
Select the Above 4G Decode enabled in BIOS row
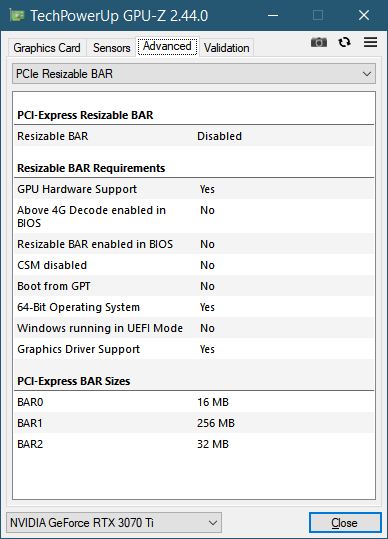[x=194, y=216]
